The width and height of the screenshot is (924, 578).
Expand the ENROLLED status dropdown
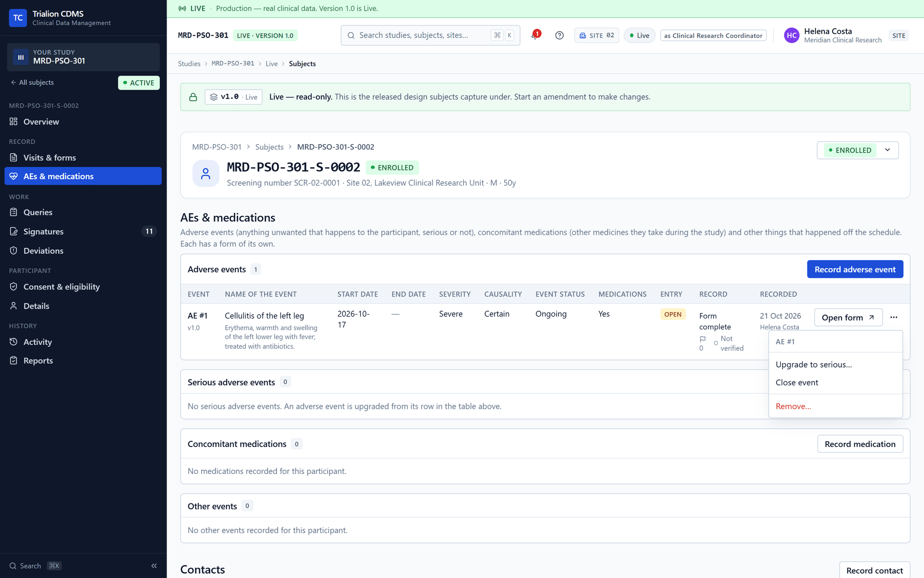point(858,150)
